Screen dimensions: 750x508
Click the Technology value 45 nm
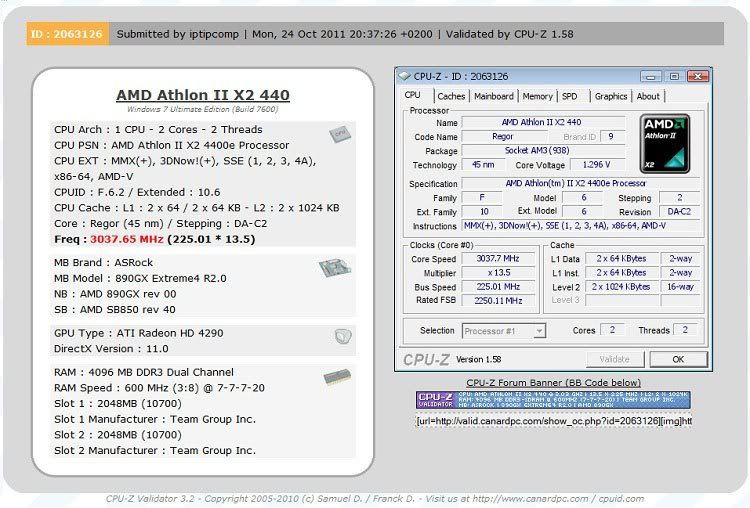point(483,165)
